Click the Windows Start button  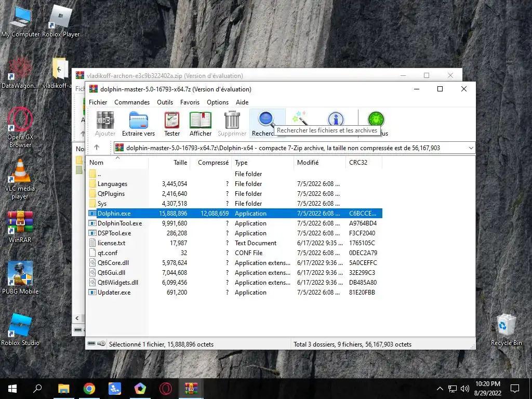click(12, 389)
